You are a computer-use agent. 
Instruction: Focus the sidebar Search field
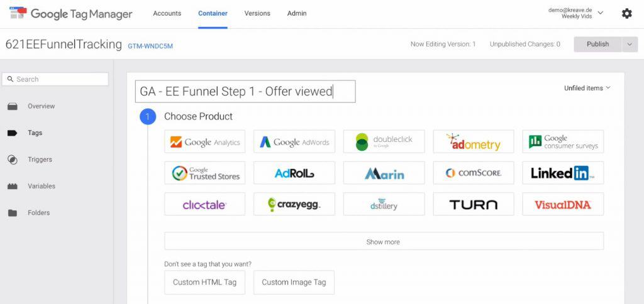55,79
